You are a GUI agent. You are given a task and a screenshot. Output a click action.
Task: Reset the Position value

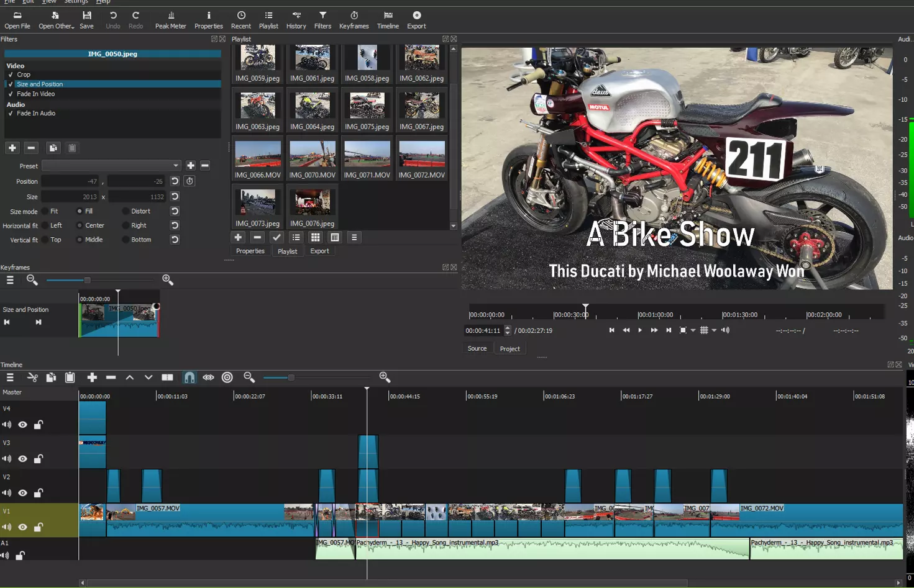[x=175, y=181]
